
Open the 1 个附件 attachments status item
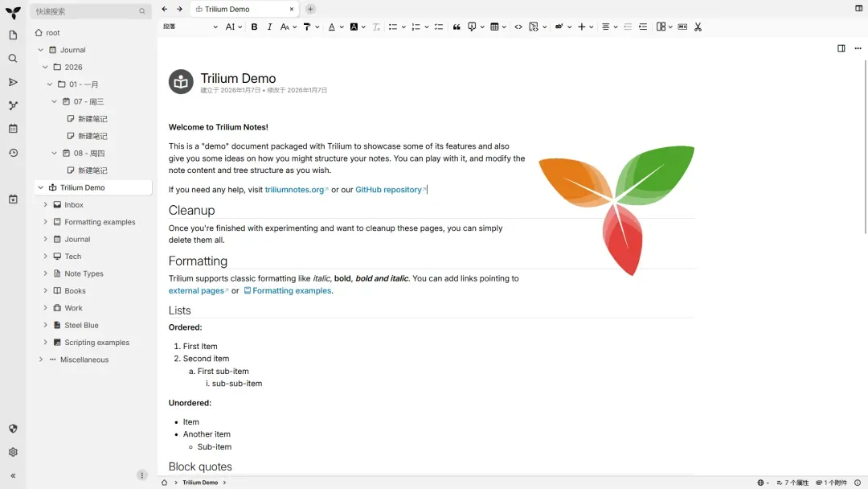pos(832,483)
